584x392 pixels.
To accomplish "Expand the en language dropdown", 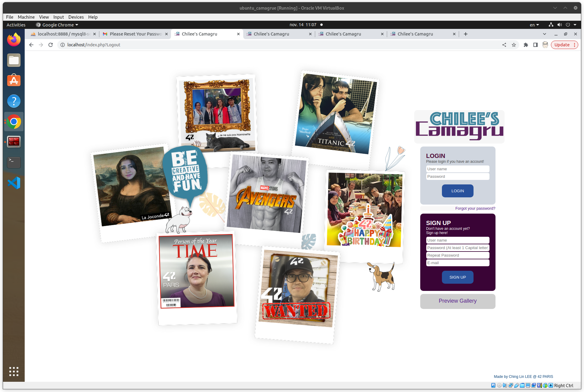I will (x=534, y=25).
